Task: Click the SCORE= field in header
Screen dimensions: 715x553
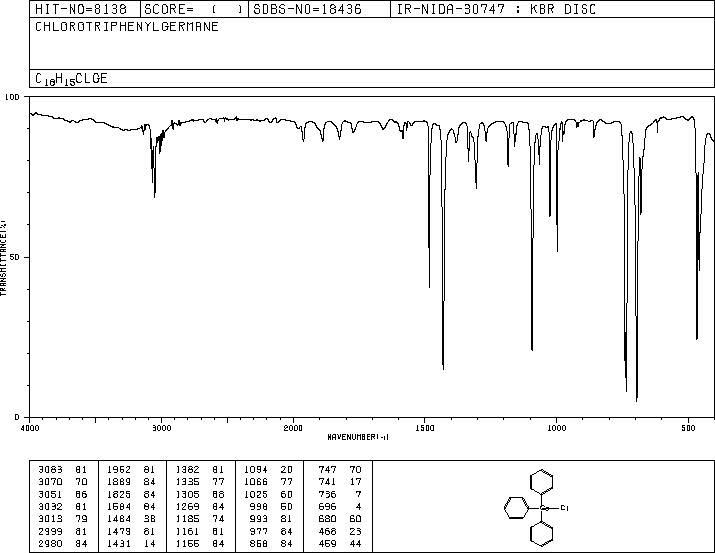Action: pos(194,9)
